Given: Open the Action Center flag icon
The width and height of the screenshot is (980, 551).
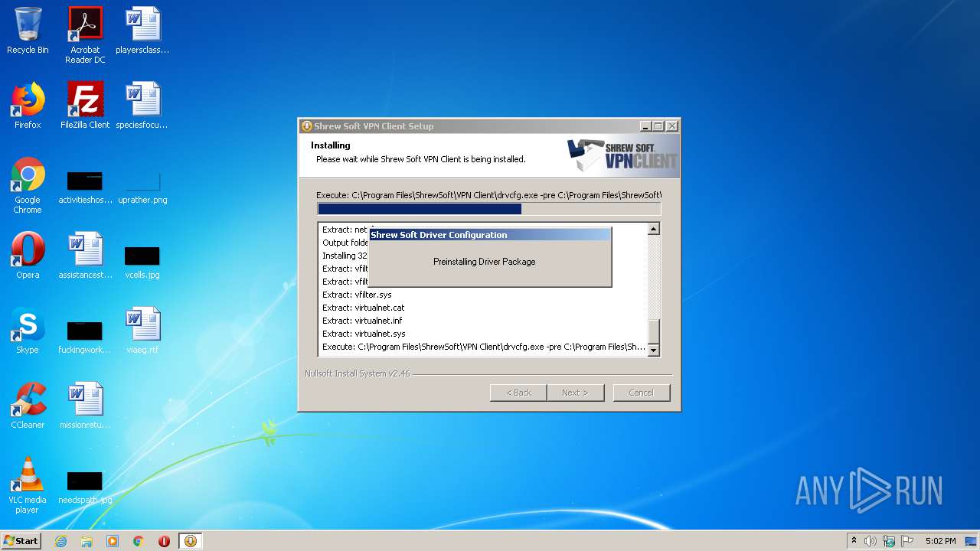Looking at the screenshot, I should [907, 541].
